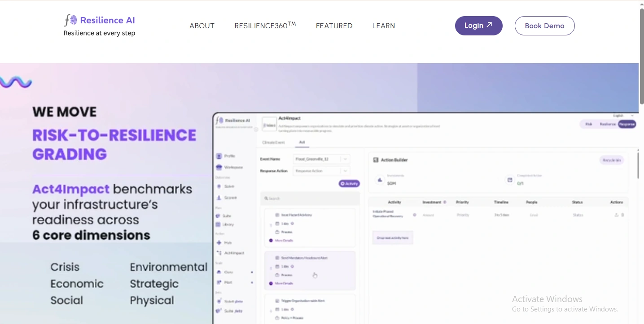The width and height of the screenshot is (644, 324).
Task: Click the Priority column header
Action: point(462,203)
